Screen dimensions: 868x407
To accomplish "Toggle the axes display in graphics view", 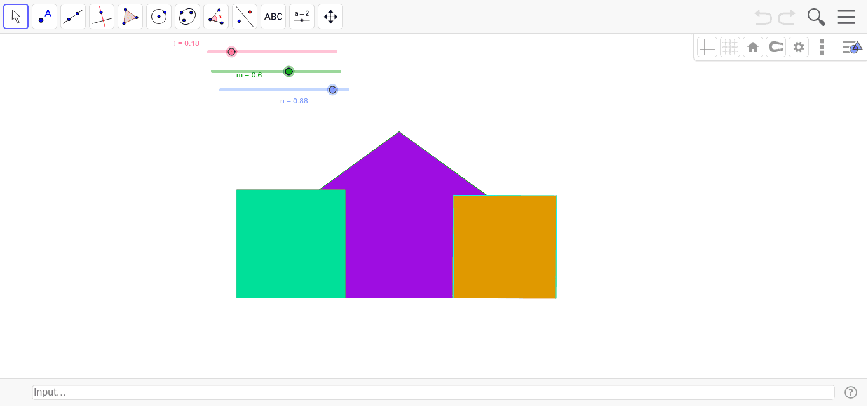I will tap(707, 46).
